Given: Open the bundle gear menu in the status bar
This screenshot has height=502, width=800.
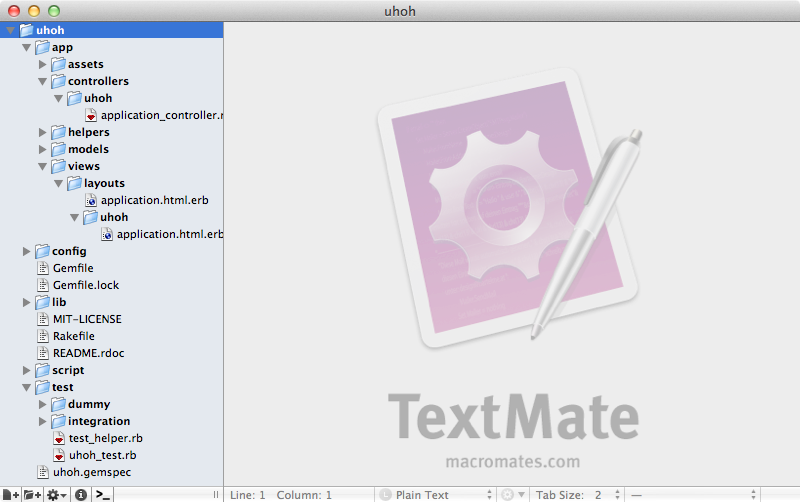Looking at the screenshot, I should point(512,495).
